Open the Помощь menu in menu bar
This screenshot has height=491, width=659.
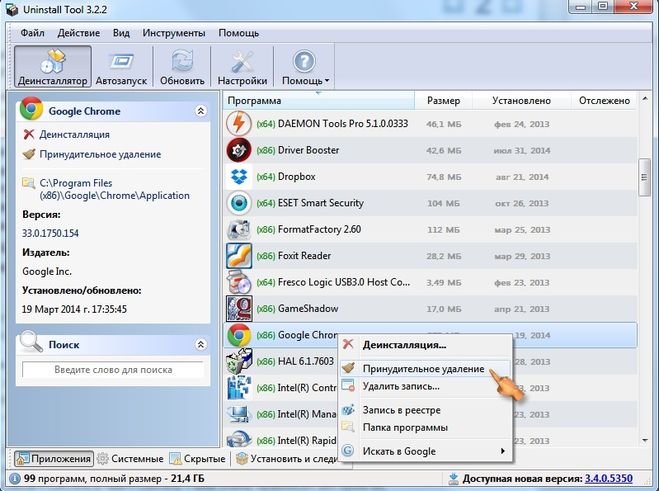(x=238, y=33)
